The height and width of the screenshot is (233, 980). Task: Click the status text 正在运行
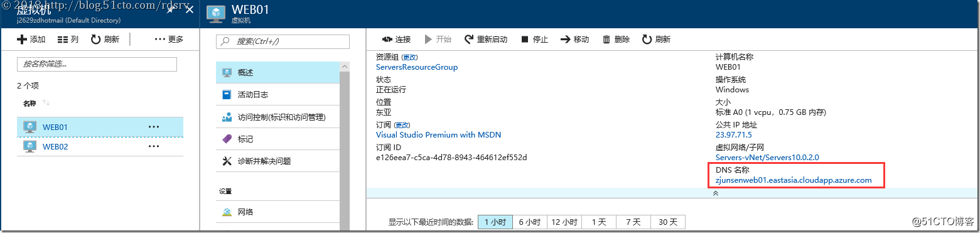(x=391, y=90)
